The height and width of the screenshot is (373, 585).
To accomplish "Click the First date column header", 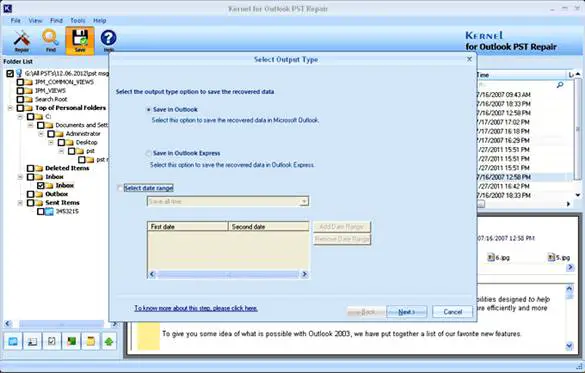I will [x=188, y=226].
